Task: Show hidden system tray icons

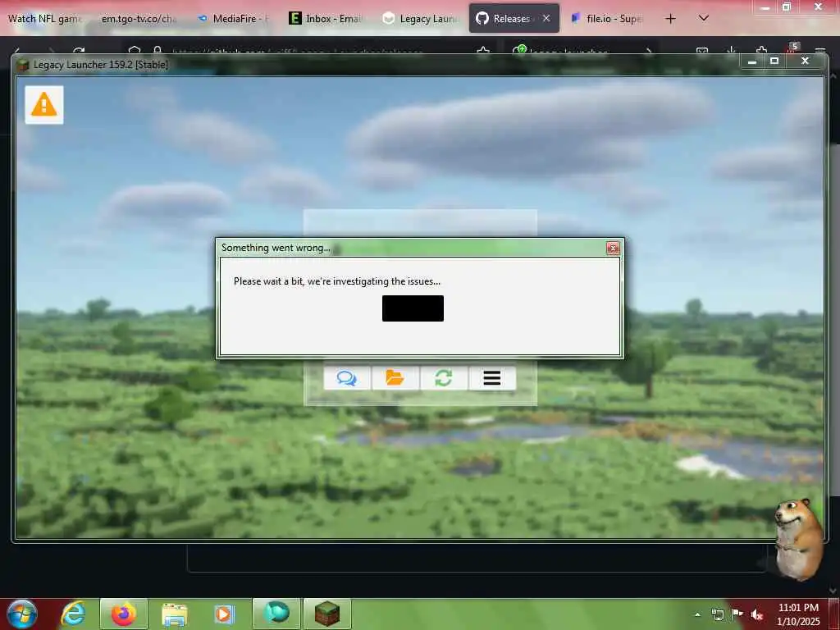Action: point(697,614)
